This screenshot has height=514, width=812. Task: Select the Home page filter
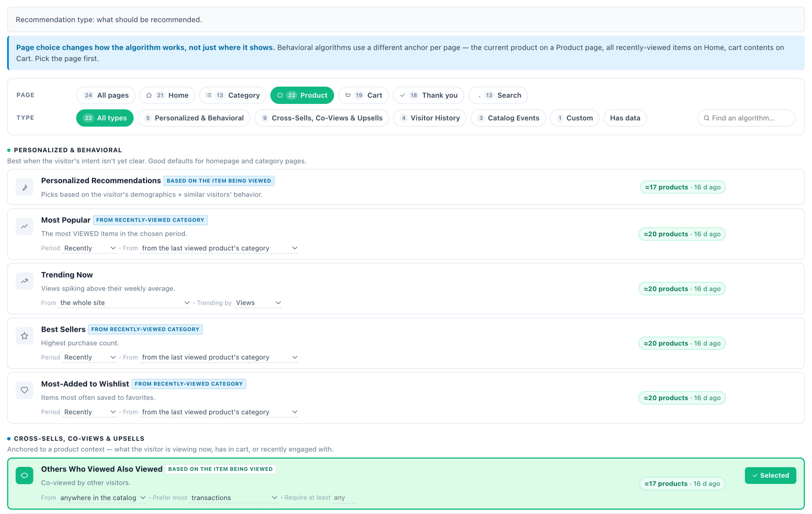(x=167, y=95)
